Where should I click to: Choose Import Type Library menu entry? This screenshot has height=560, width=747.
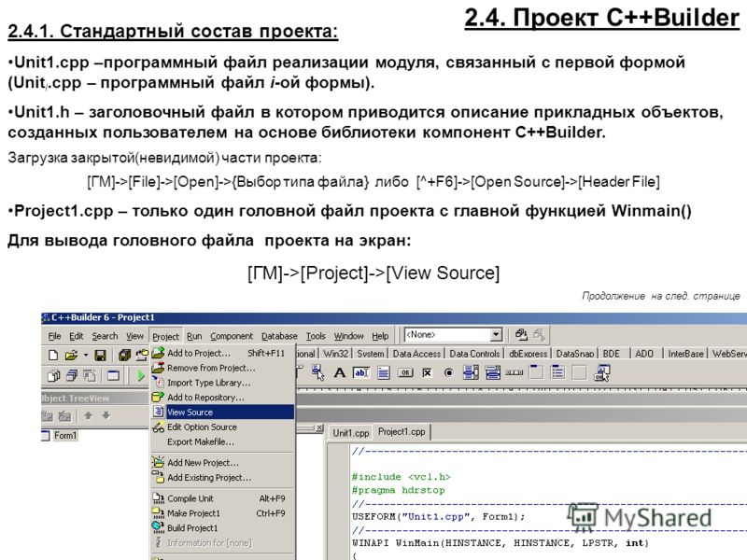222,383
